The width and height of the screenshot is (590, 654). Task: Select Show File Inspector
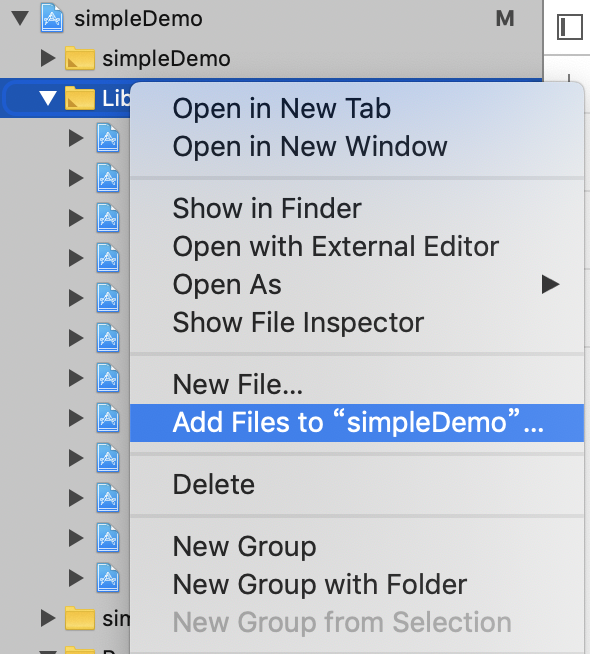(298, 322)
